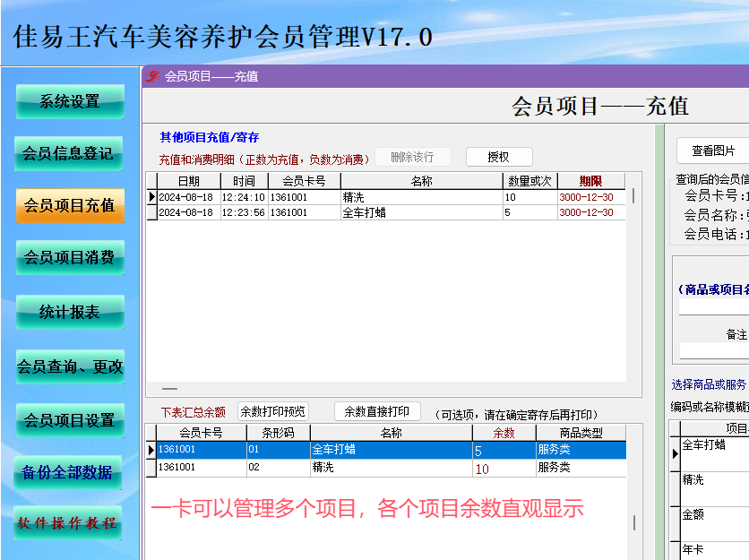Open 系统设置 in the sidebar
The image size is (749, 560).
pyautogui.click(x=70, y=101)
